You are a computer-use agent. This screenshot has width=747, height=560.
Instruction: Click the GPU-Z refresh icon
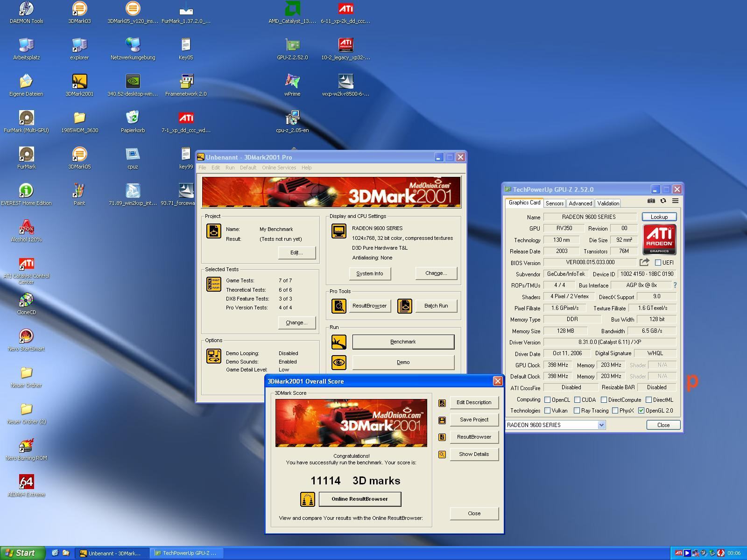(x=663, y=201)
